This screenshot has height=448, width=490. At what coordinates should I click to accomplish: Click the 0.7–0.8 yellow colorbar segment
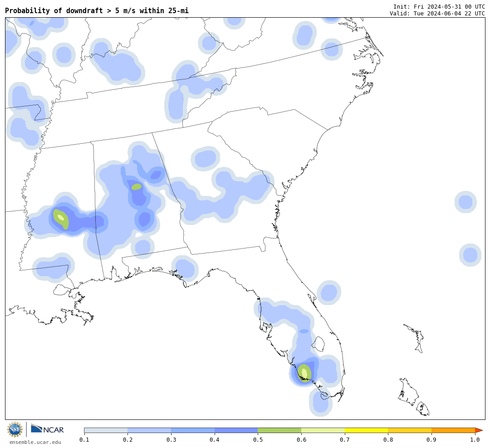pos(367,430)
